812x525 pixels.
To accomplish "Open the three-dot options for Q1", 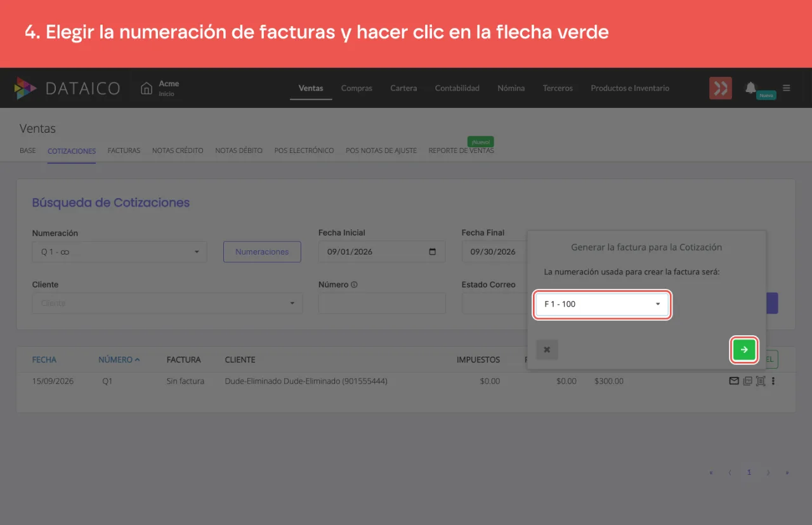I will click(773, 382).
